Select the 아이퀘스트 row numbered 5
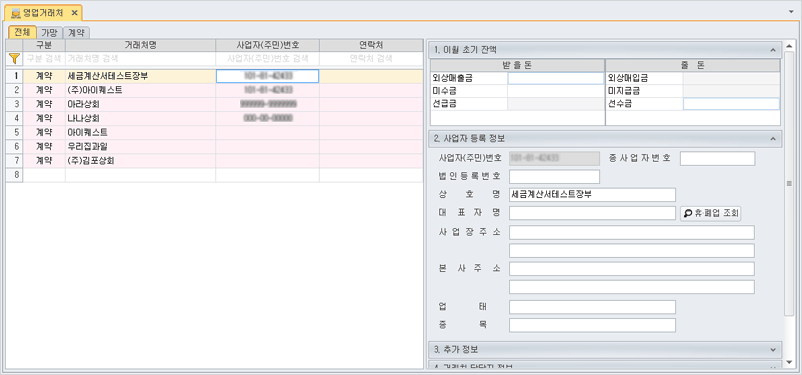Viewport: 802px width, 375px height. click(214, 133)
